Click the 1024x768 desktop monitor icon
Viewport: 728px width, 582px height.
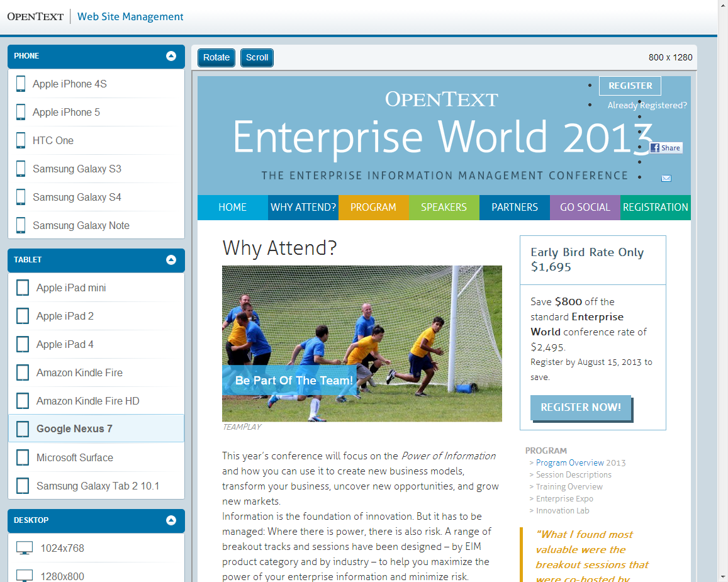25,548
